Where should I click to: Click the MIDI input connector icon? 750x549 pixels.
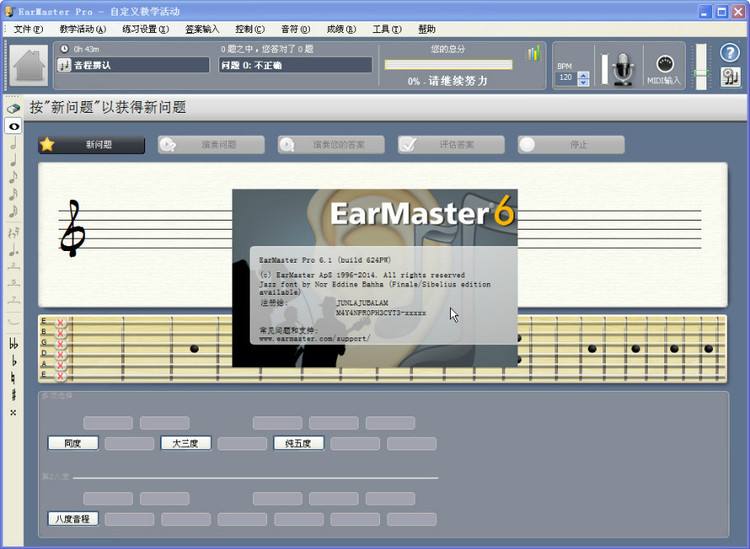click(x=665, y=64)
